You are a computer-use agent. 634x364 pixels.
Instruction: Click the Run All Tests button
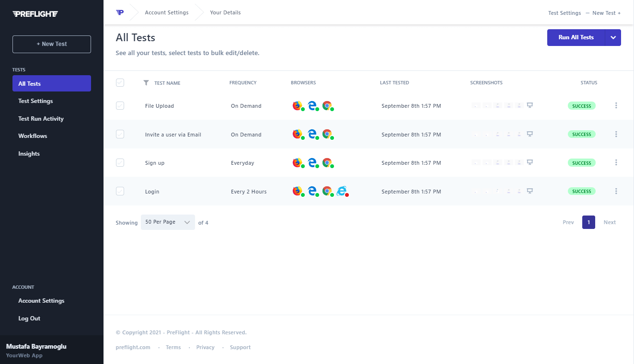pyautogui.click(x=576, y=37)
